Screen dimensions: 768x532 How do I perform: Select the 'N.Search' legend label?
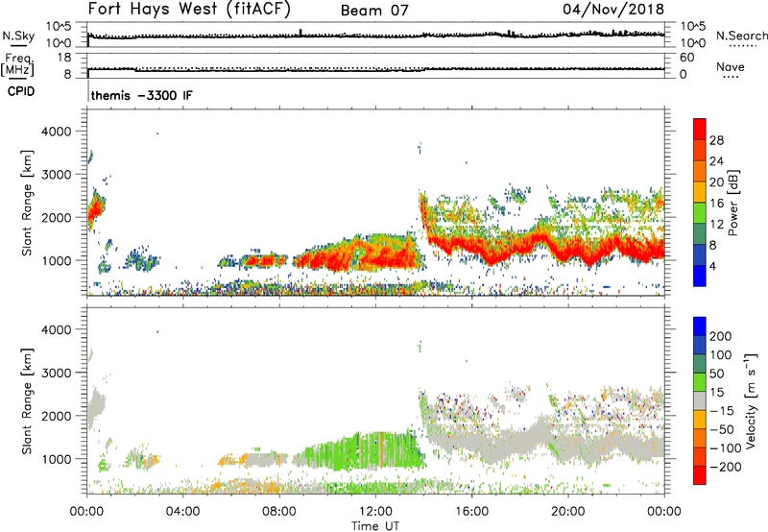tap(742, 36)
